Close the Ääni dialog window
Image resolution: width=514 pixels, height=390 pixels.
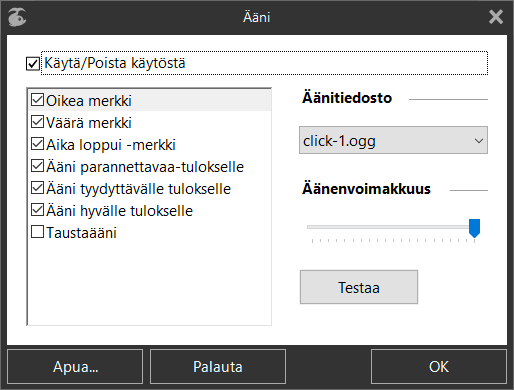coord(496,17)
